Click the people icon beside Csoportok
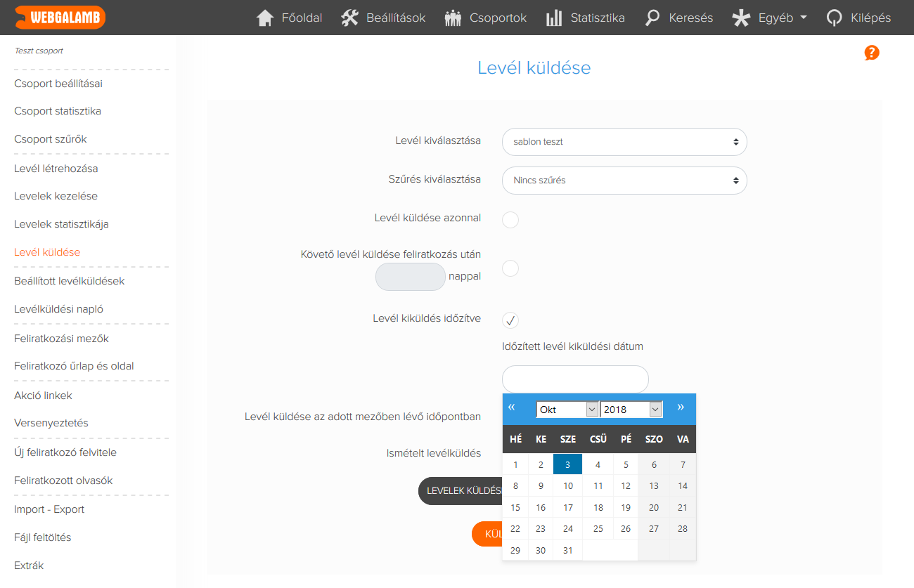The image size is (914, 588). (x=453, y=18)
